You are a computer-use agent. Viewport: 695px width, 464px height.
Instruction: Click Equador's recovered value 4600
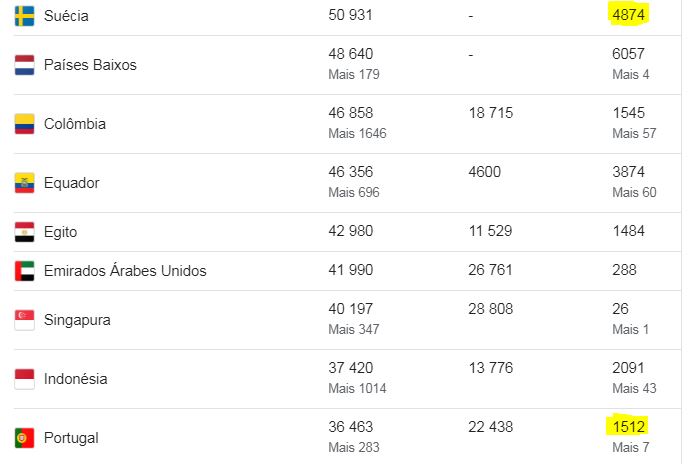point(484,172)
